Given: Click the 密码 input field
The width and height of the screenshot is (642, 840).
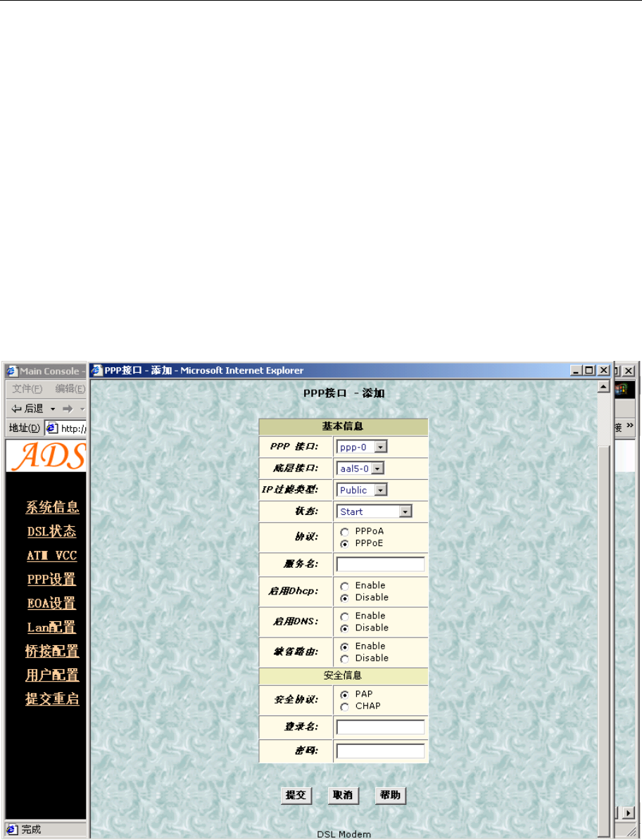Looking at the screenshot, I should (381, 751).
